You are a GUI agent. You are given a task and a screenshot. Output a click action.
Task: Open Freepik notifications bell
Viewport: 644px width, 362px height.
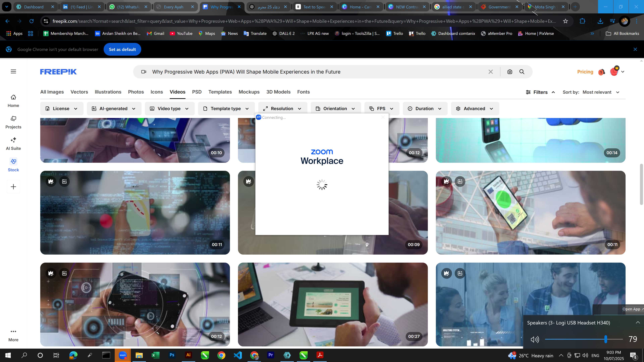pos(602,72)
